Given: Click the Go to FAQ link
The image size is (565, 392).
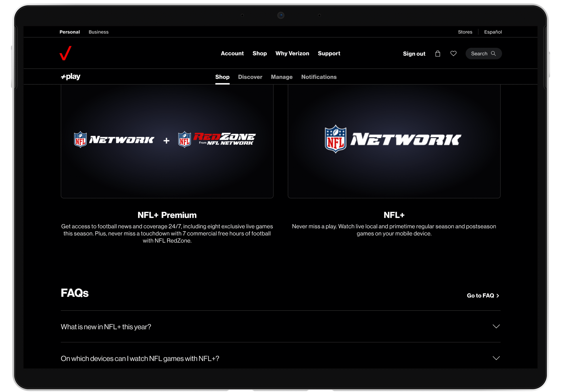Looking at the screenshot, I should click(483, 295).
